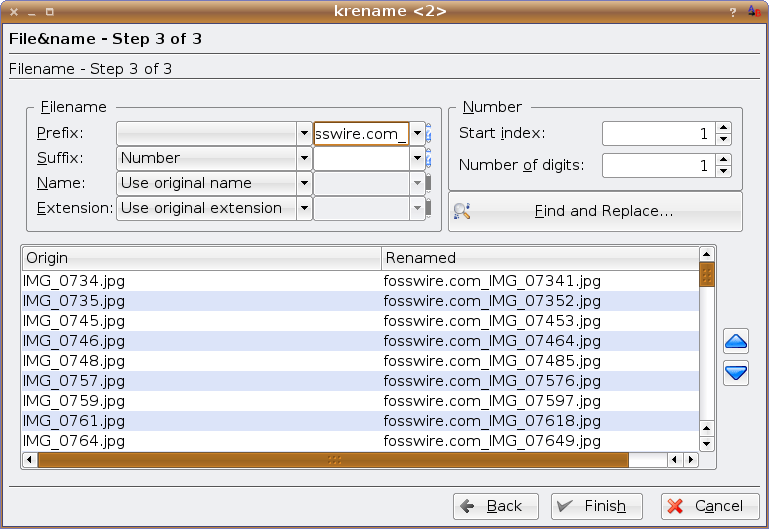Click renamed entry fosswire.com_IMG_07649.jpg
769x529 pixels.
point(492,441)
